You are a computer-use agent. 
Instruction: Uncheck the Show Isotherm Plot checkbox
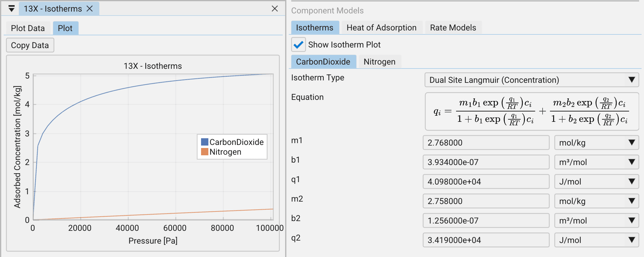299,45
